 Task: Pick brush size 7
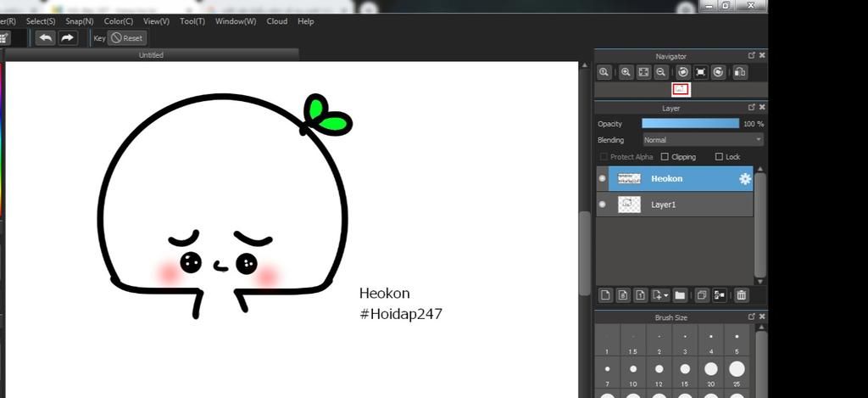tap(607, 372)
